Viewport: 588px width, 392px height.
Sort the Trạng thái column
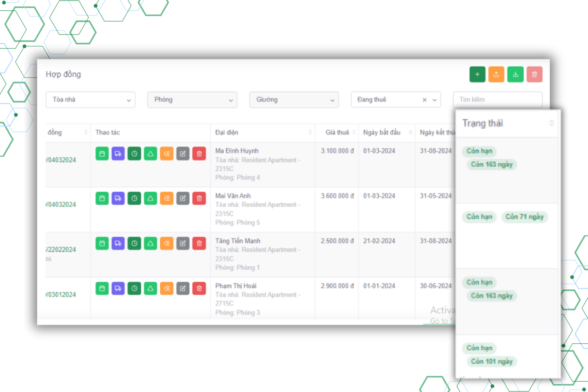(551, 123)
